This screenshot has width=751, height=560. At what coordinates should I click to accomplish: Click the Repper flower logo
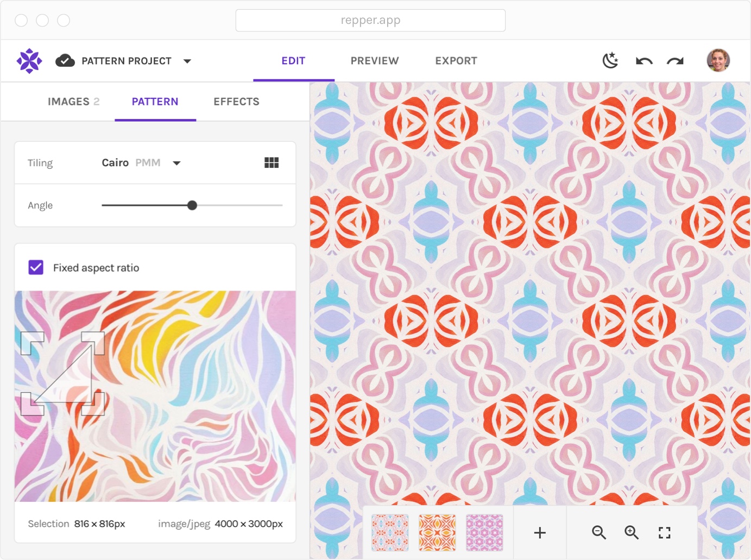click(29, 60)
